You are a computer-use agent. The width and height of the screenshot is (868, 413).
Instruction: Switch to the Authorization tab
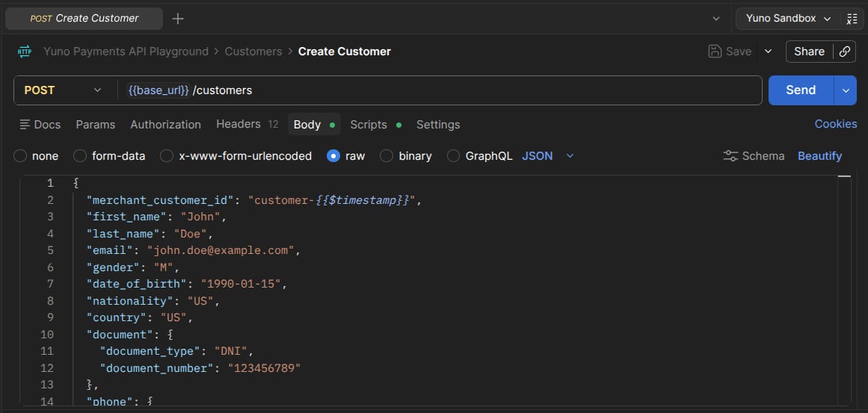coord(165,125)
